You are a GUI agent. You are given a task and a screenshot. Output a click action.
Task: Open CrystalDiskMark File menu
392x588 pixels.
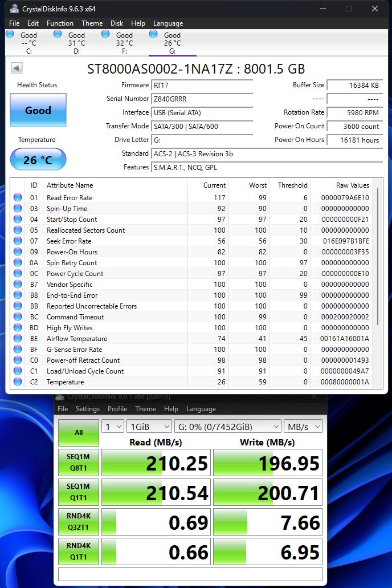(x=63, y=409)
